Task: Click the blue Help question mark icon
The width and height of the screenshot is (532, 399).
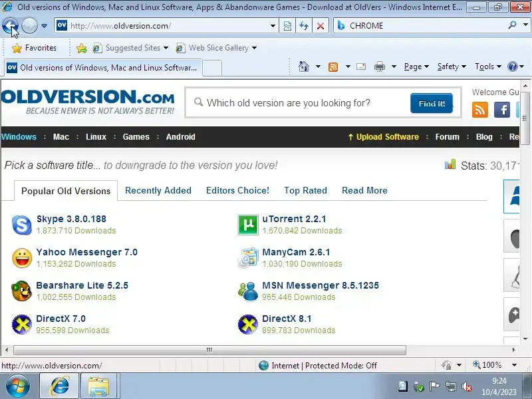Action: tap(512, 66)
